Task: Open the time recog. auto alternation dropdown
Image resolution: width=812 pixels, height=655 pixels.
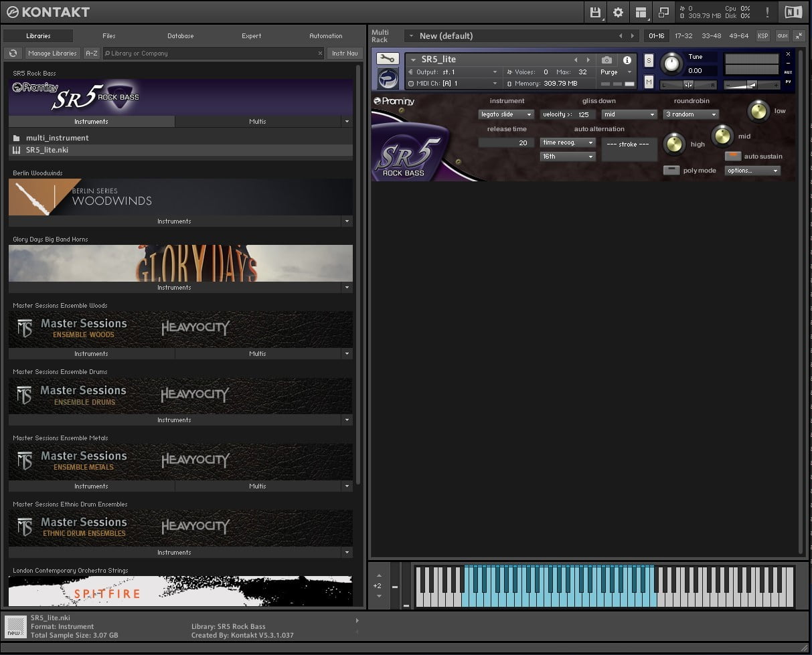Action: click(x=568, y=143)
